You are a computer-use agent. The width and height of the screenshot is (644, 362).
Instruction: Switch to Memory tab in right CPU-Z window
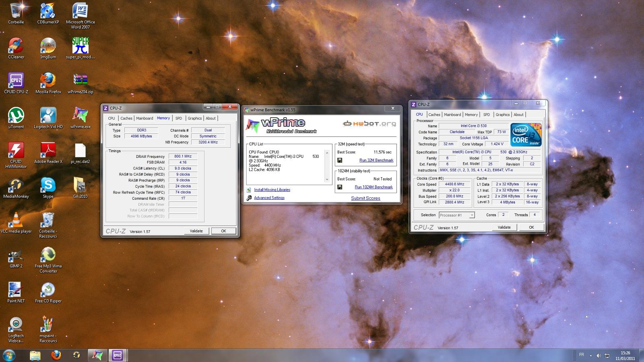[x=471, y=115]
